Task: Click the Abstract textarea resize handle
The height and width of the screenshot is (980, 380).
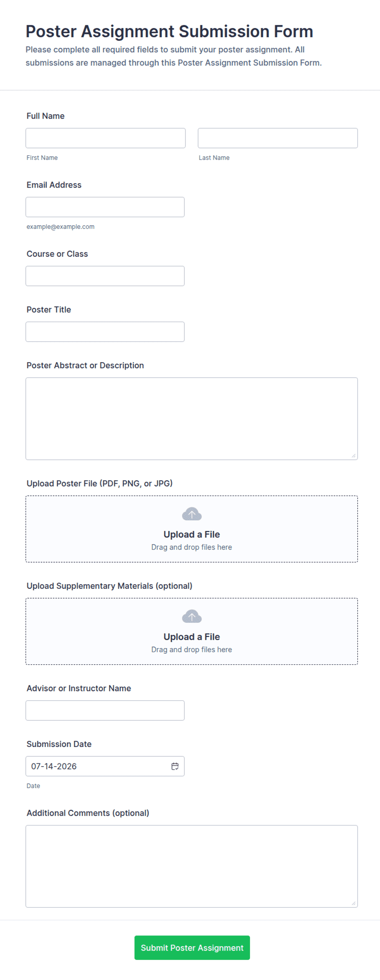Action: [x=353, y=455]
